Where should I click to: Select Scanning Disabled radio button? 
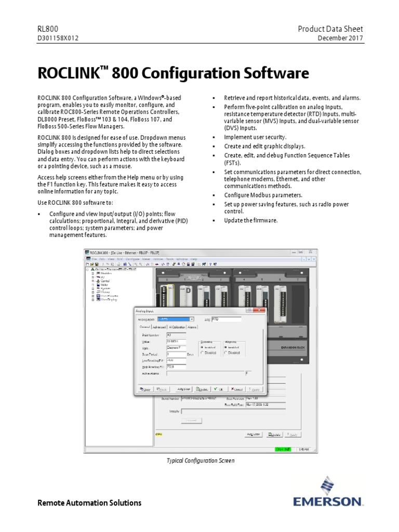click(x=202, y=353)
